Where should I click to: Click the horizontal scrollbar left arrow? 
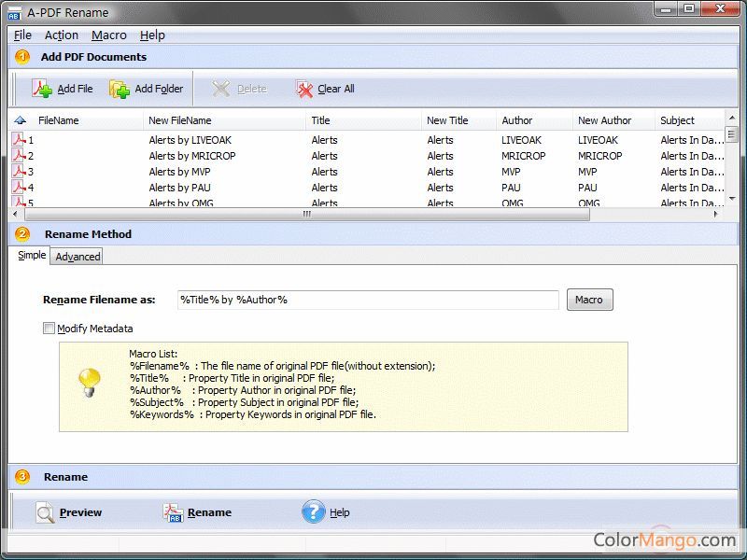click(x=15, y=215)
